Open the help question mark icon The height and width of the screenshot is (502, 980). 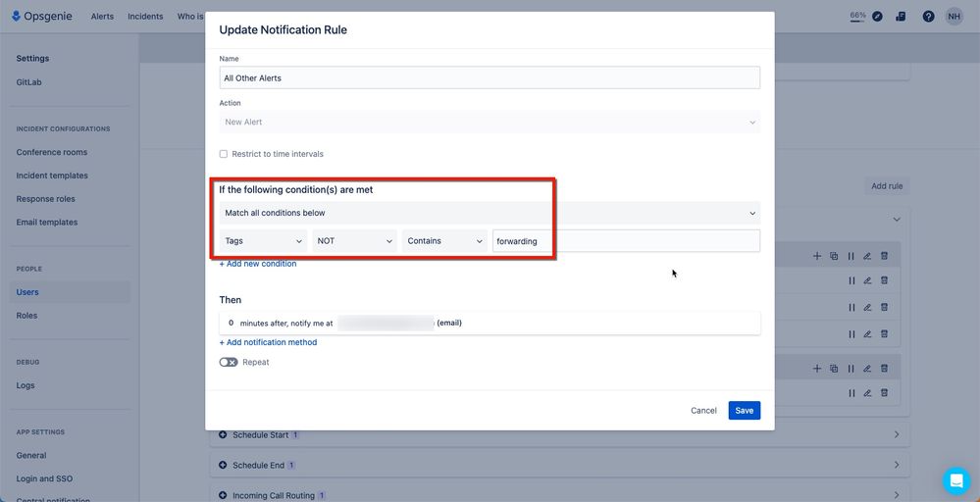click(x=928, y=17)
